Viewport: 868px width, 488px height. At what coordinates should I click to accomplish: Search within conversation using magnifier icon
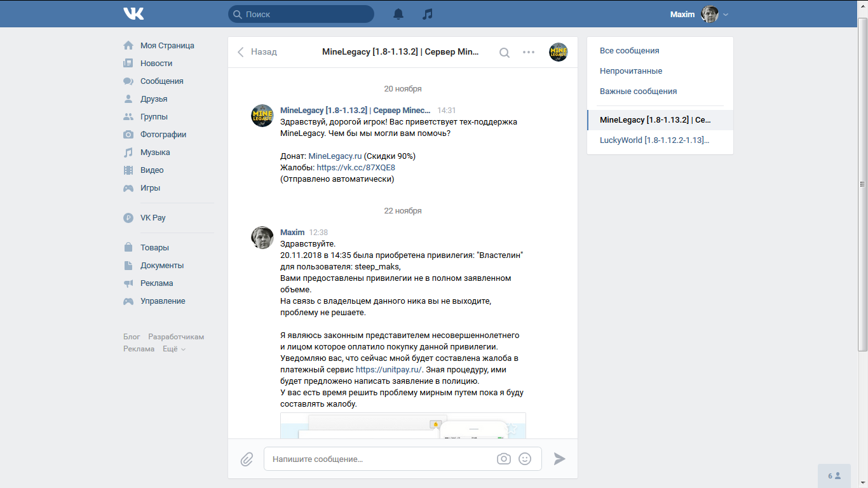coord(504,53)
